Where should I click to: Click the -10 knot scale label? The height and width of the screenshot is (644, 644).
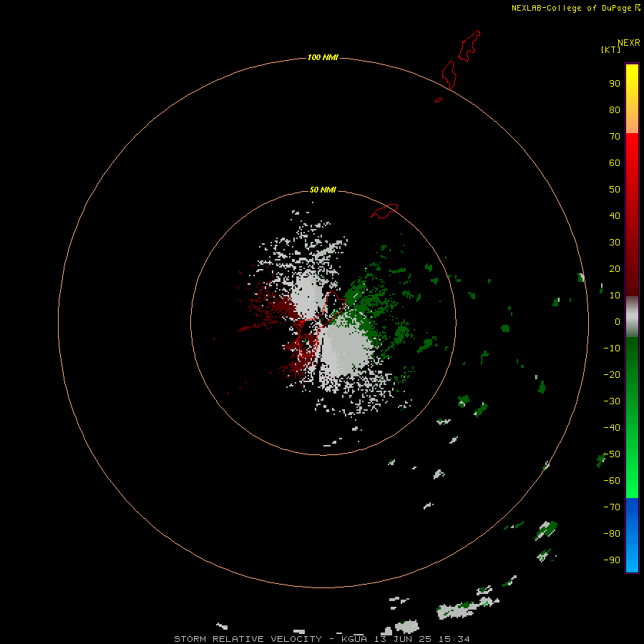(612, 348)
